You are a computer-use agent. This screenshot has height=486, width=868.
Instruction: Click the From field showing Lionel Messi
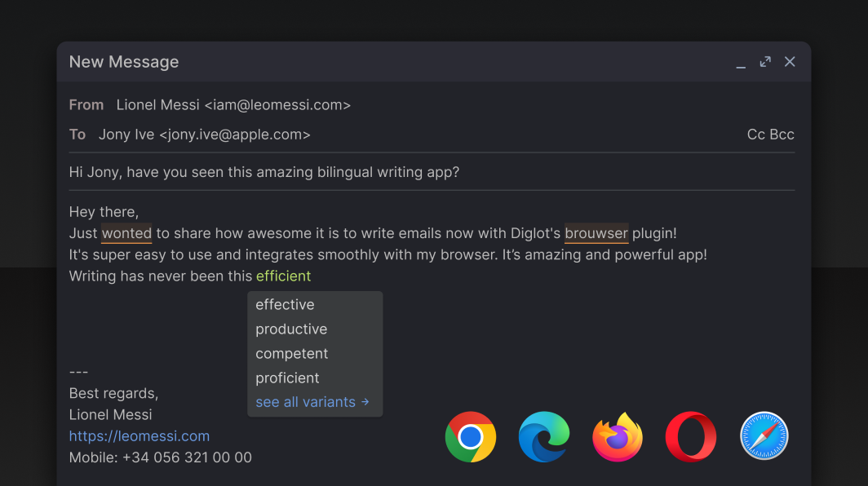[x=232, y=104]
